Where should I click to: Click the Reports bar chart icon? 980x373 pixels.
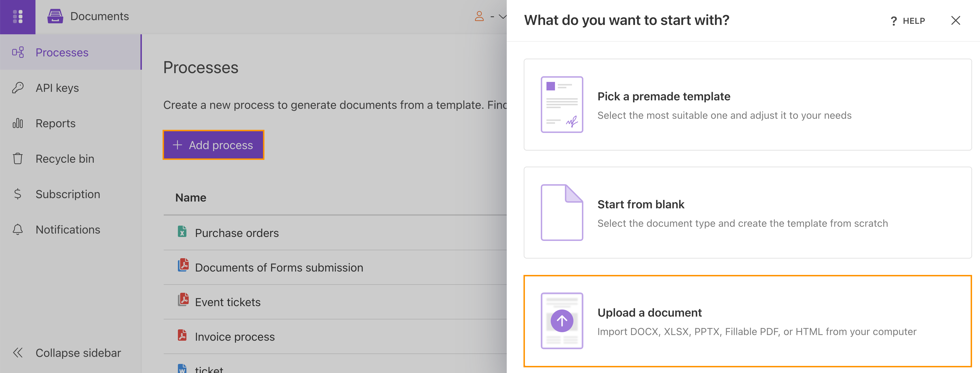point(18,123)
